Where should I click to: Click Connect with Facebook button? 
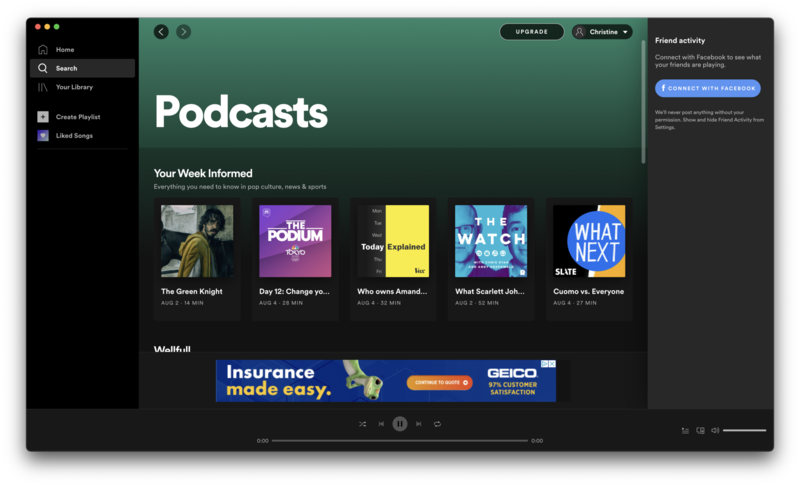[708, 88]
